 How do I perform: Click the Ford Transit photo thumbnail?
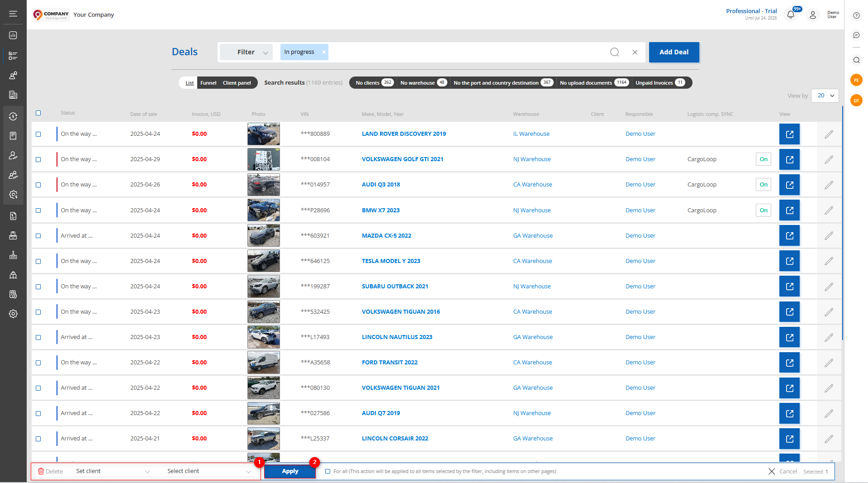point(264,363)
